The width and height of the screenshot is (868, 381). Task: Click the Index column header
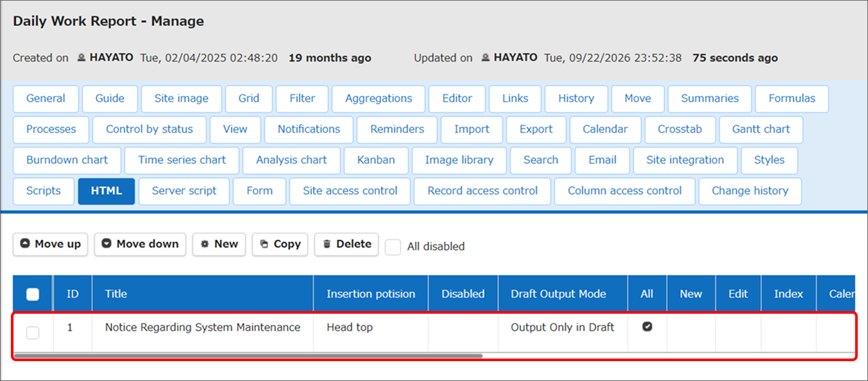[x=788, y=294]
